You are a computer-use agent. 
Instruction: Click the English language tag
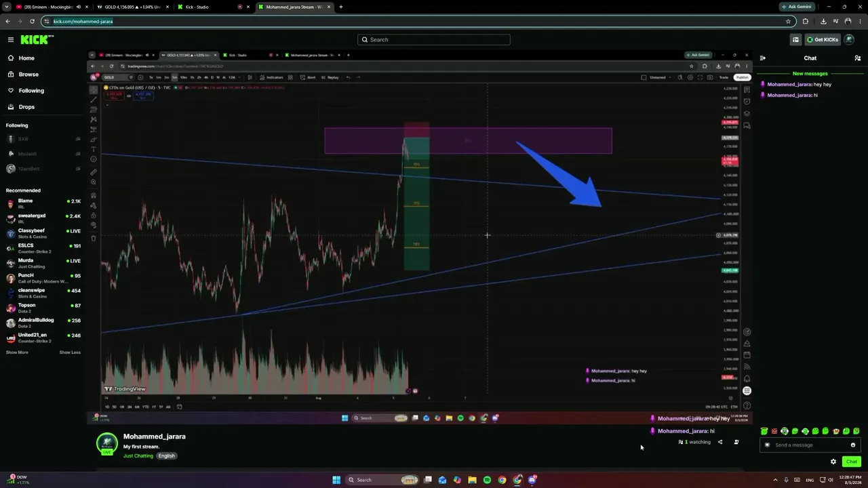click(167, 456)
